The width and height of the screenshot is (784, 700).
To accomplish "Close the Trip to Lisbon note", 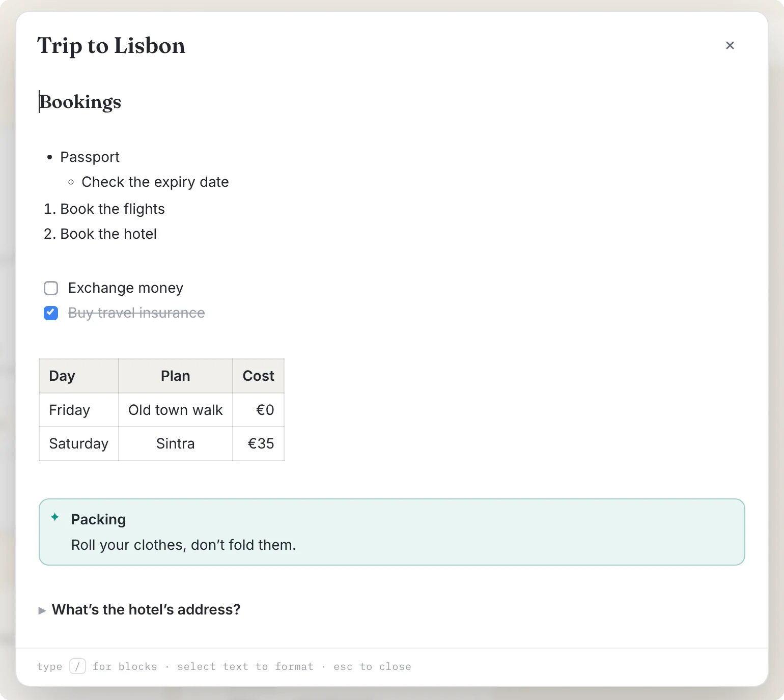I will 730,45.
